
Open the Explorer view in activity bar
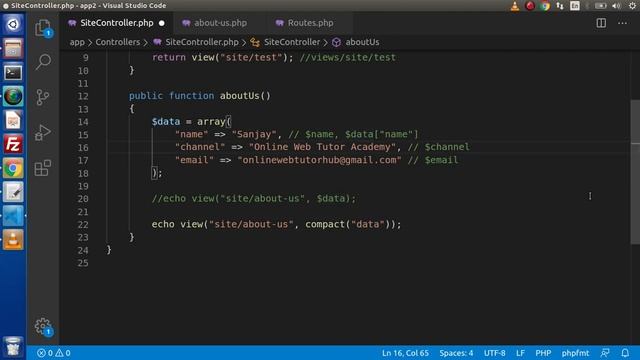point(43,28)
